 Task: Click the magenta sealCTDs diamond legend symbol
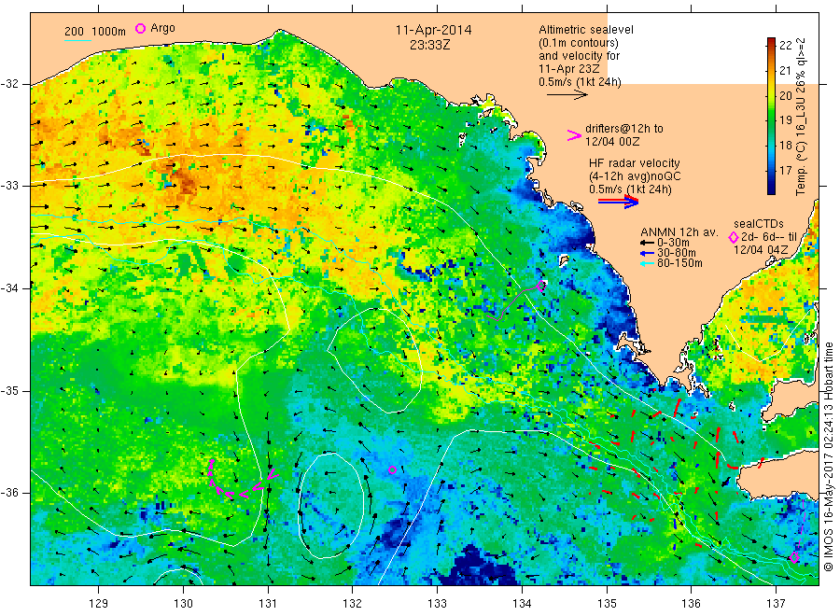(x=734, y=237)
